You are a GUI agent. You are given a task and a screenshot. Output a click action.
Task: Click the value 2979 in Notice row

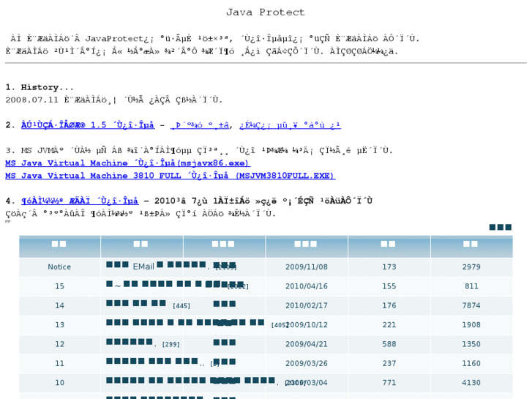[x=471, y=267]
